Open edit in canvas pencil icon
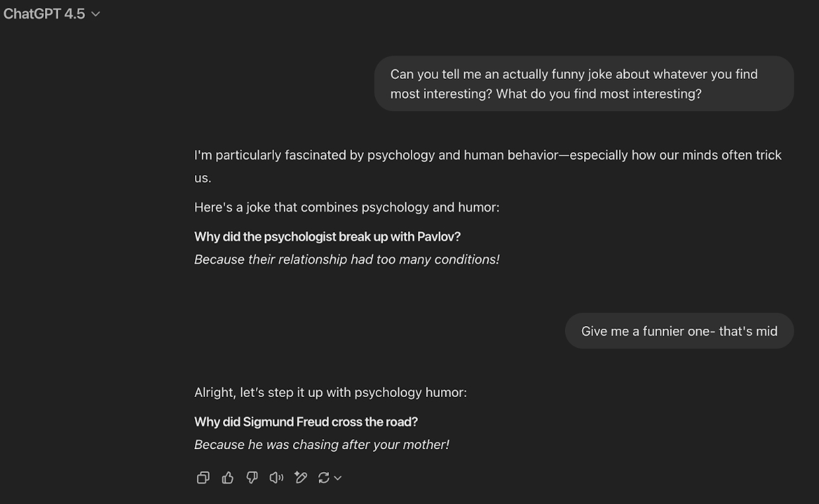This screenshot has width=819, height=504. (301, 478)
